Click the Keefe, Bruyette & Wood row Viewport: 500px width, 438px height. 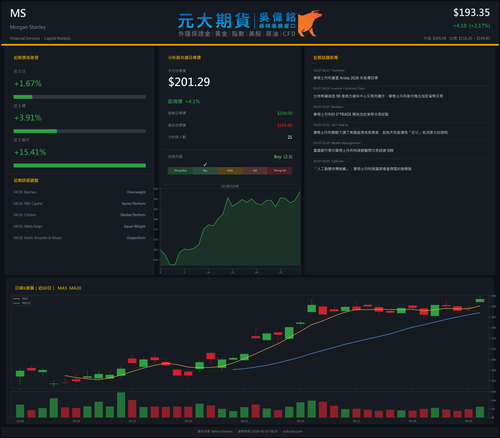tap(80, 238)
